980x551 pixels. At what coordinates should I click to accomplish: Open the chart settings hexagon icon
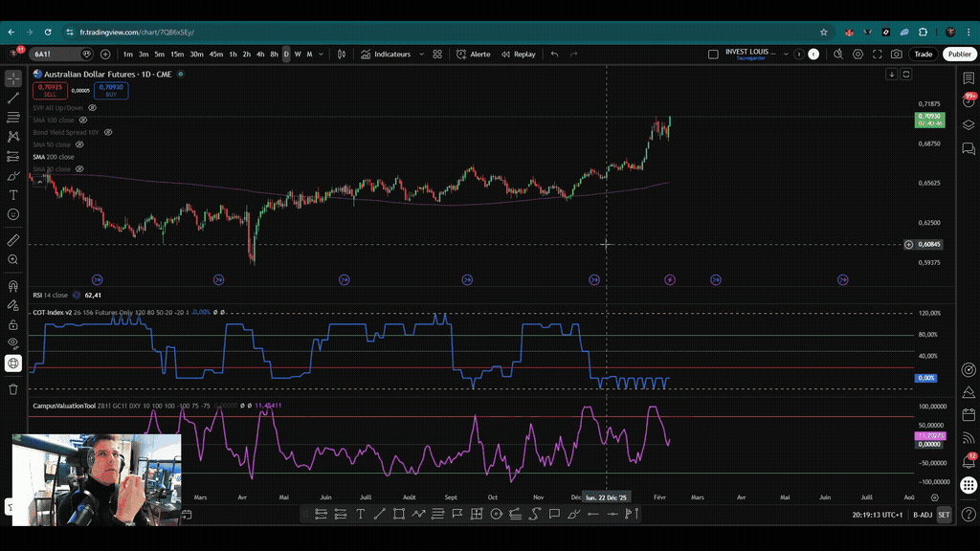tap(857, 55)
